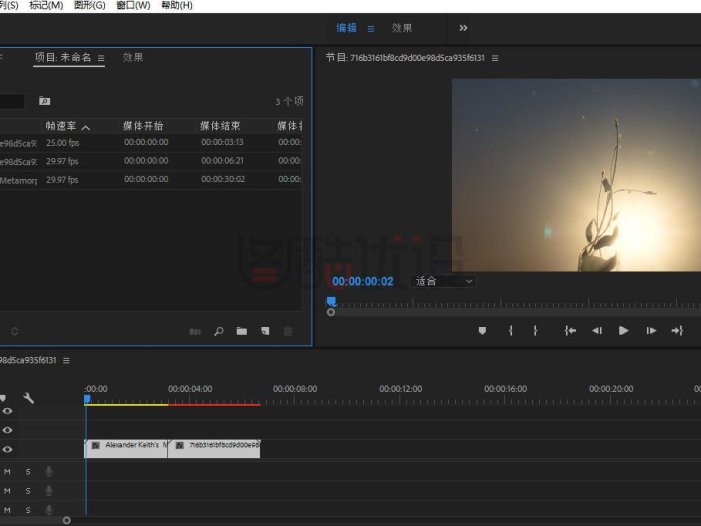This screenshot has height=526, width=701.
Task: Switch to the 编辑 workspace
Action: tap(346, 28)
